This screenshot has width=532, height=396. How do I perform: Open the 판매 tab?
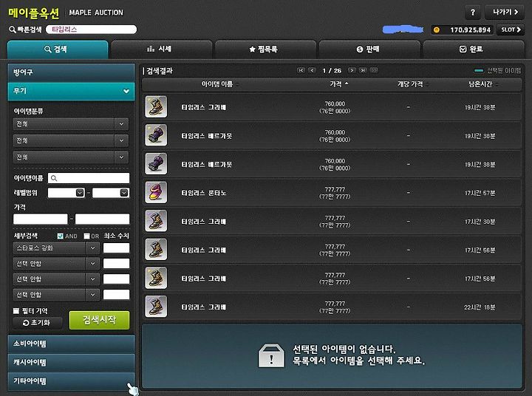click(370, 49)
